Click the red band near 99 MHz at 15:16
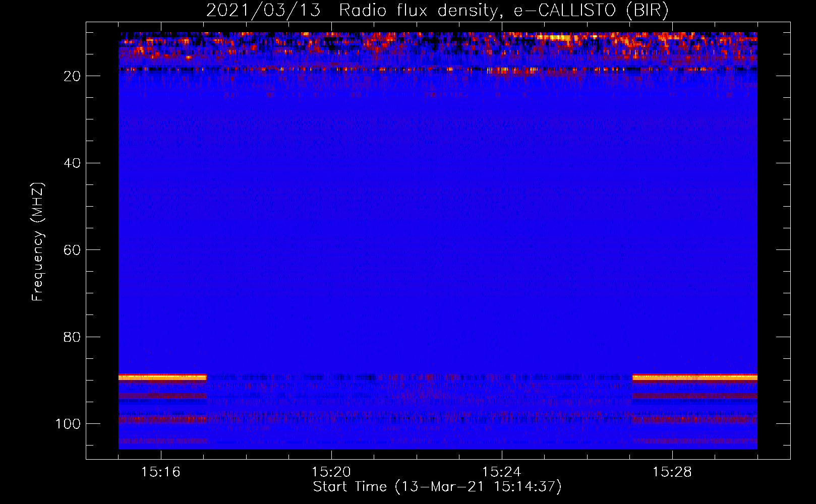 pyautogui.click(x=162, y=419)
